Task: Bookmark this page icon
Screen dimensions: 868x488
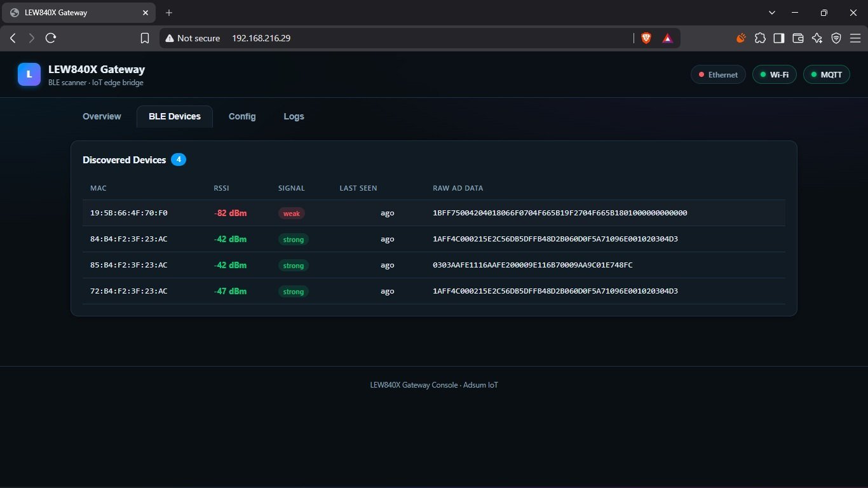Action: pyautogui.click(x=145, y=38)
